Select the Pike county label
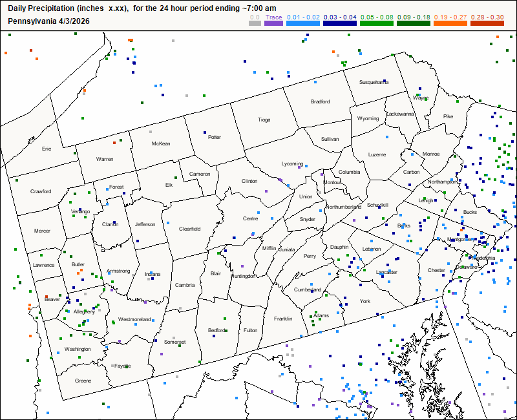517x420 pixels. pos(448,116)
